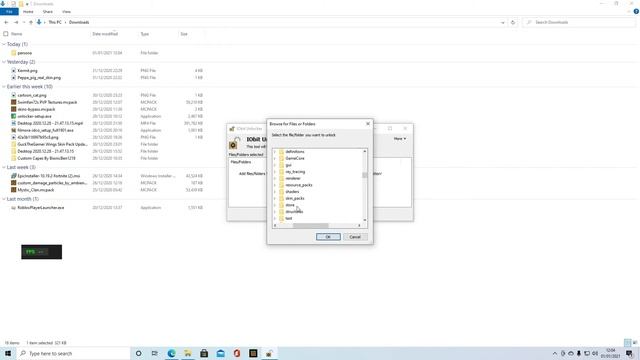Click folder tree vertical scrollbar thumb
The image size is (640, 360).
[364, 175]
